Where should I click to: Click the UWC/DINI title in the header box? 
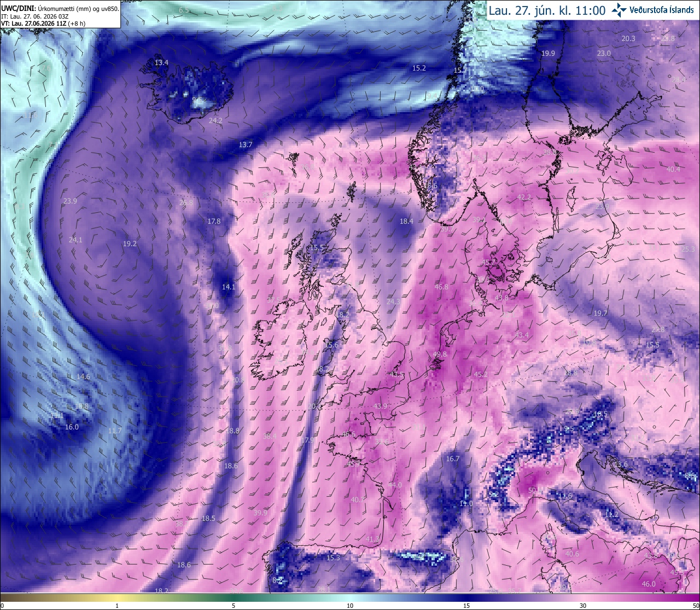coord(19,9)
